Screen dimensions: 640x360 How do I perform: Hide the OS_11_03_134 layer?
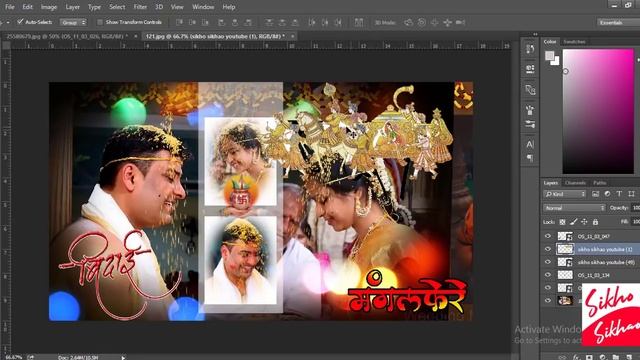[548, 275]
